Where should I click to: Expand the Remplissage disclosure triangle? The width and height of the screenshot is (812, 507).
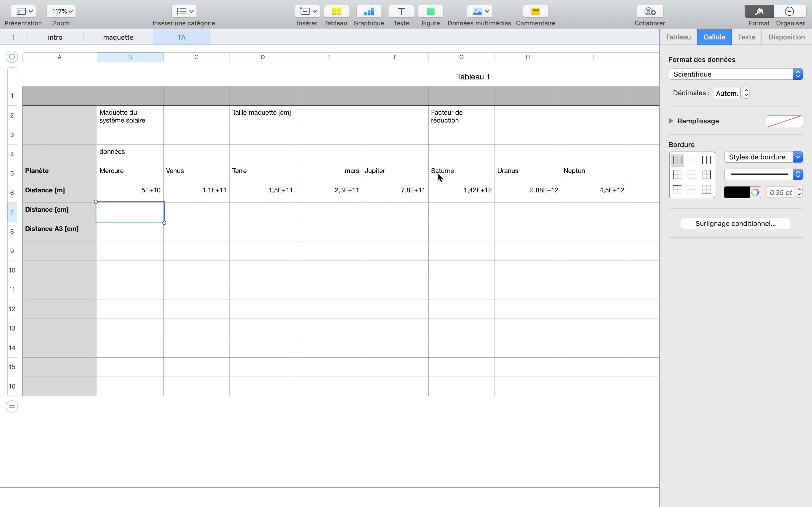pyautogui.click(x=671, y=121)
